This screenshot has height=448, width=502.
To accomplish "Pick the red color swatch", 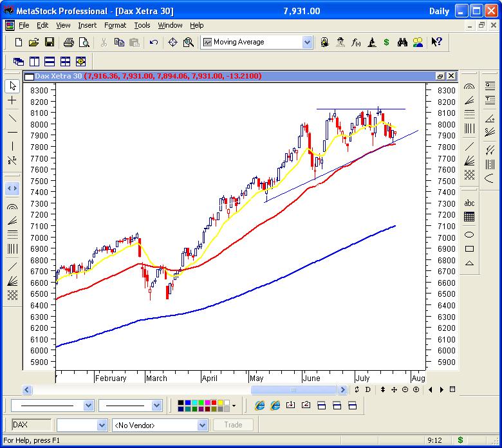I will click(214, 402).
